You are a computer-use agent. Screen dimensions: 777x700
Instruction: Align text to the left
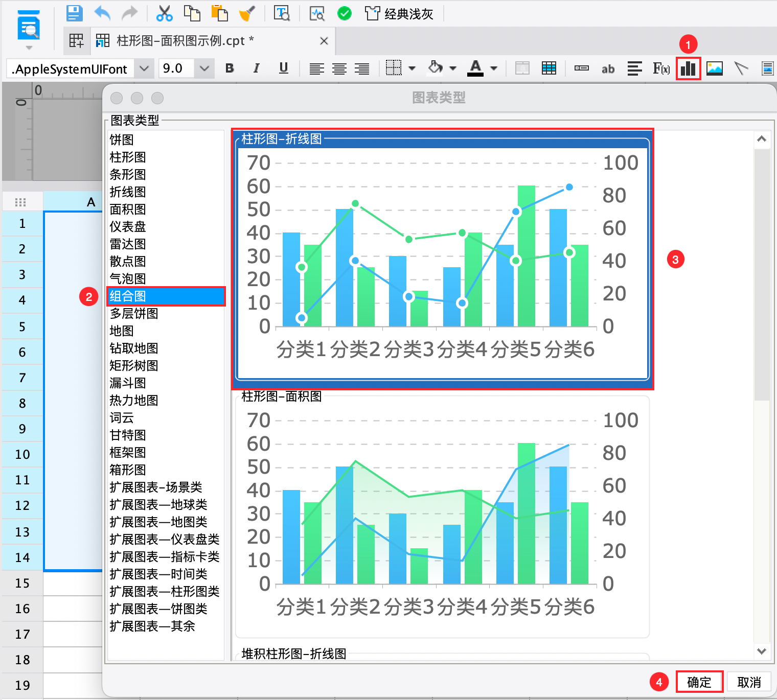click(317, 68)
